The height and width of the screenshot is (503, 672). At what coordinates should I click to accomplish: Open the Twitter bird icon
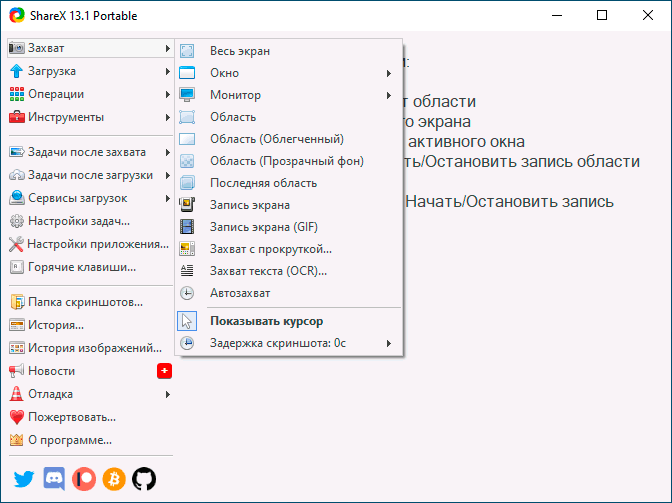click(x=24, y=479)
